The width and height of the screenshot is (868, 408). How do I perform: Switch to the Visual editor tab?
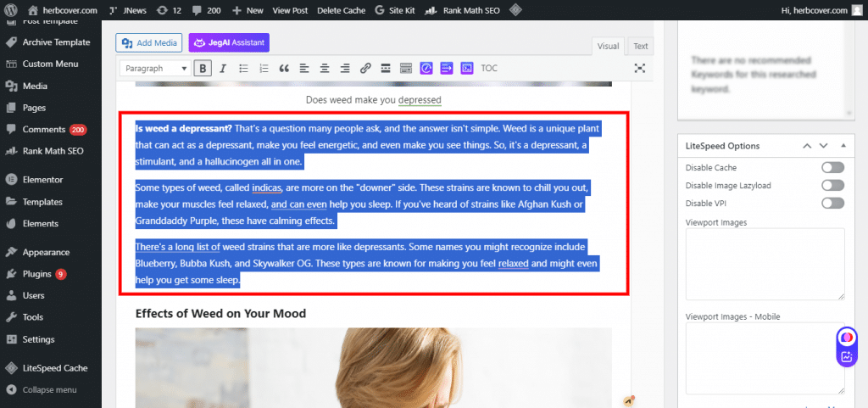point(608,47)
